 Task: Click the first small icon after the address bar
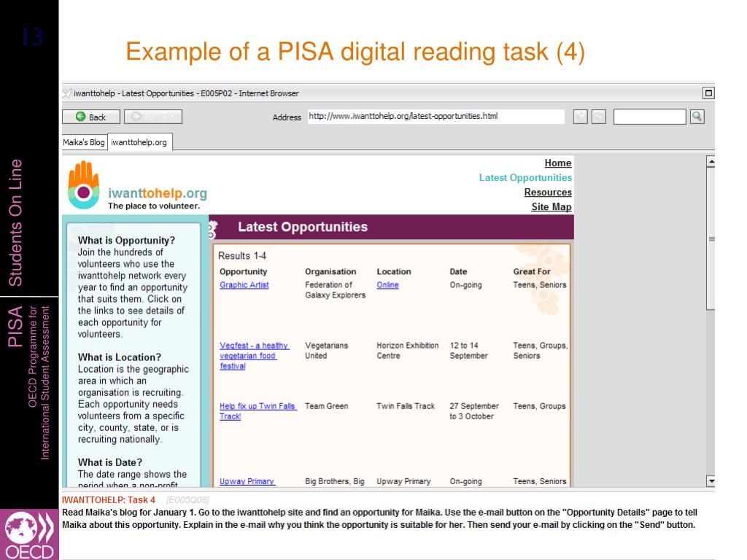(x=580, y=116)
